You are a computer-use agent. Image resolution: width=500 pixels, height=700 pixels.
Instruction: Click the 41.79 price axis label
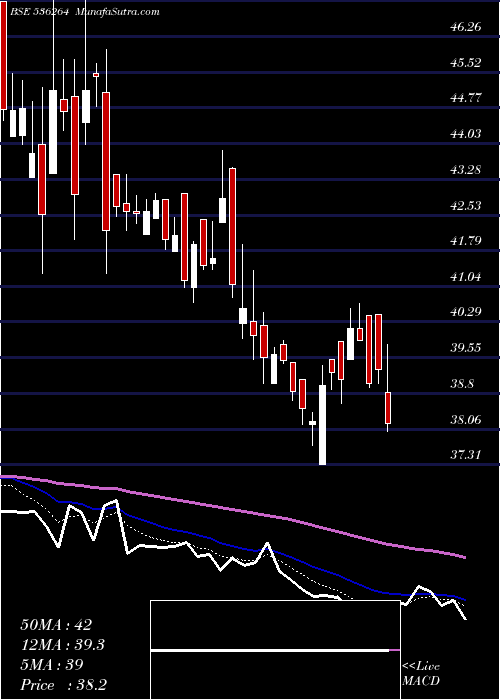tap(466, 241)
